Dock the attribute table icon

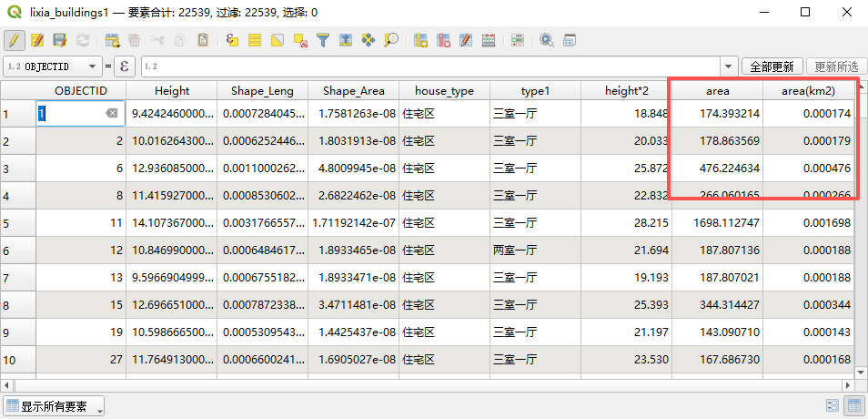(x=570, y=40)
